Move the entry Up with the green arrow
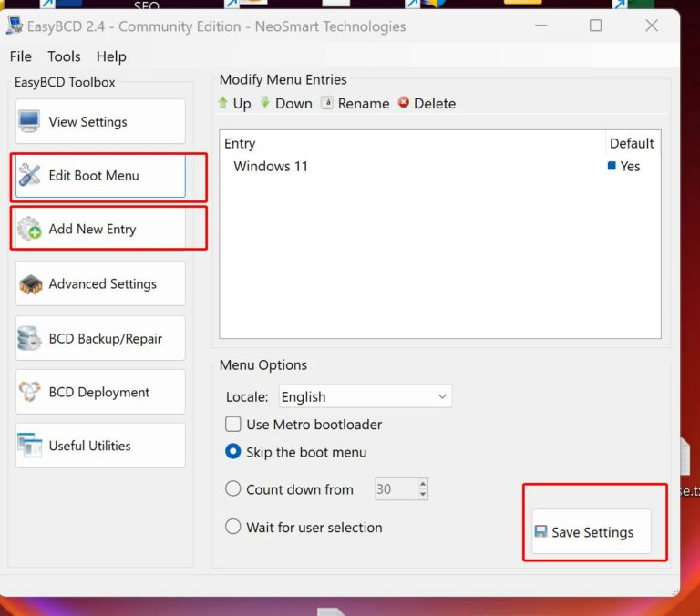The height and width of the screenshot is (616, 700). click(x=233, y=104)
